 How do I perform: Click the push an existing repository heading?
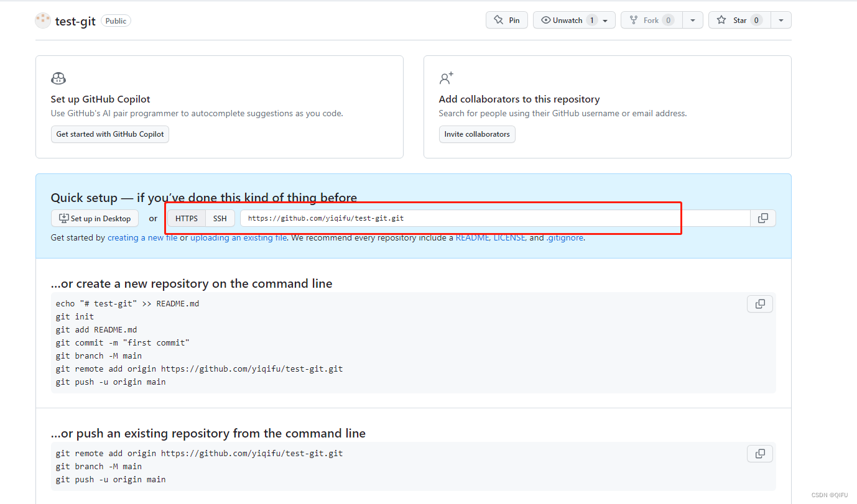point(208,433)
